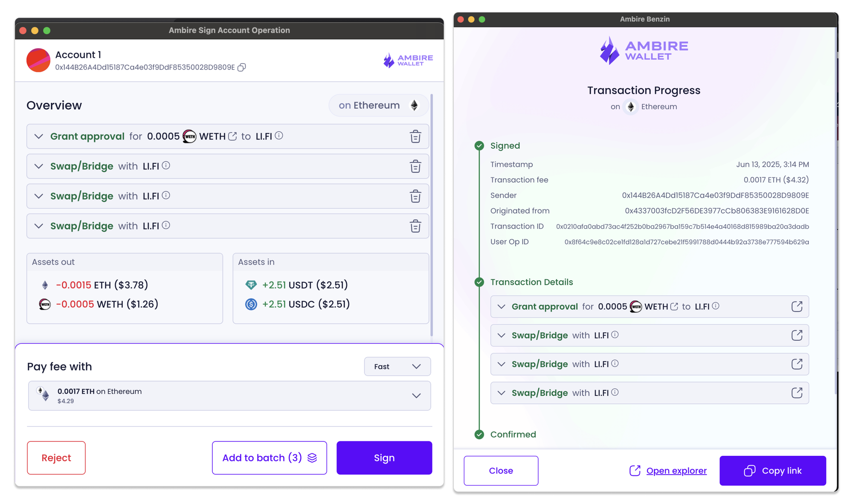The image size is (853, 504).
Task: Open external link for Benzin Grant approval row
Action: (x=796, y=307)
